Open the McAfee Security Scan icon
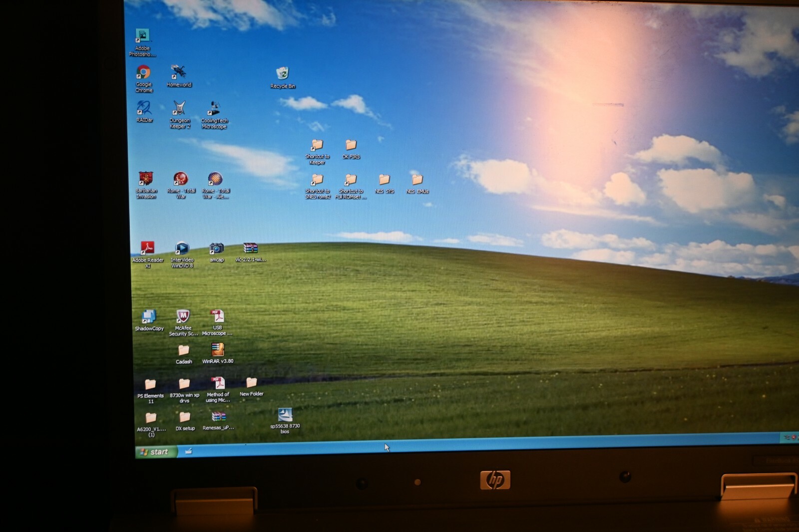The height and width of the screenshot is (532, 799). pyautogui.click(x=183, y=322)
